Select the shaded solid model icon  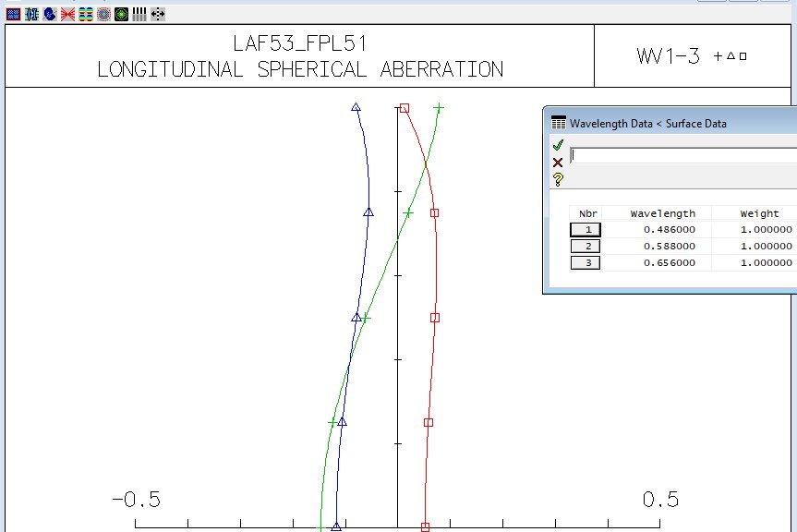[x=49, y=14]
